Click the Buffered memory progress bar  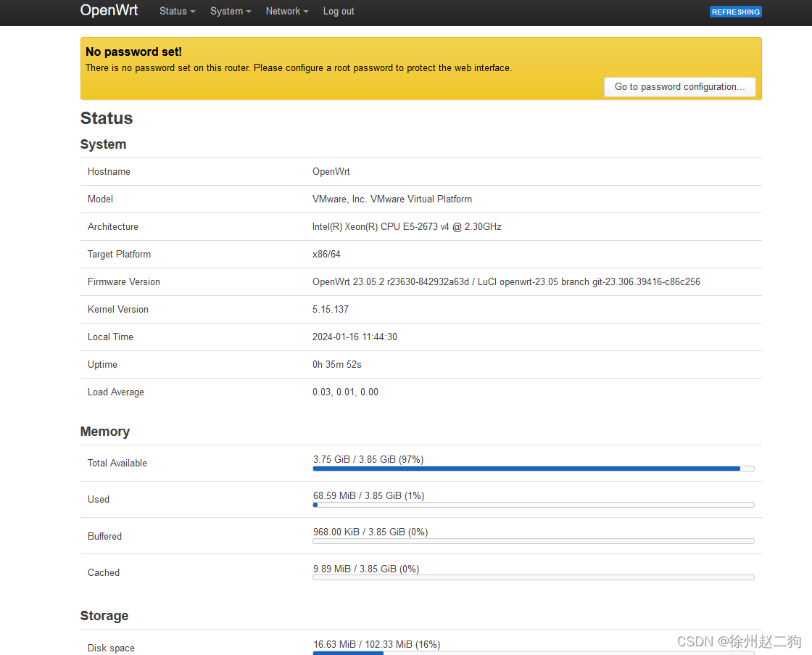point(534,541)
